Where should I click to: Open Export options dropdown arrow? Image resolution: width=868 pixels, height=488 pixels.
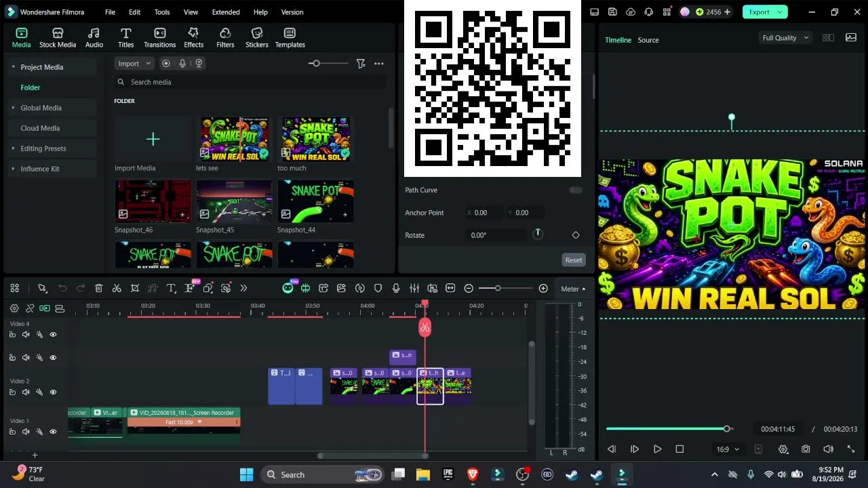click(x=780, y=12)
